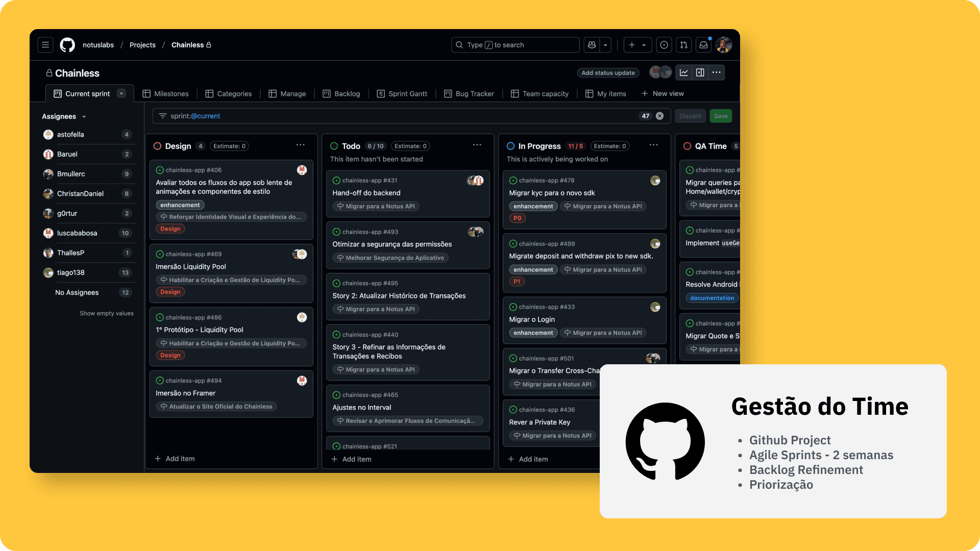Image resolution: width=980 pixels, height=551 pixels.
Task: Switch to the Sprint Gantt tab
Action: click(x=402, y=94)
